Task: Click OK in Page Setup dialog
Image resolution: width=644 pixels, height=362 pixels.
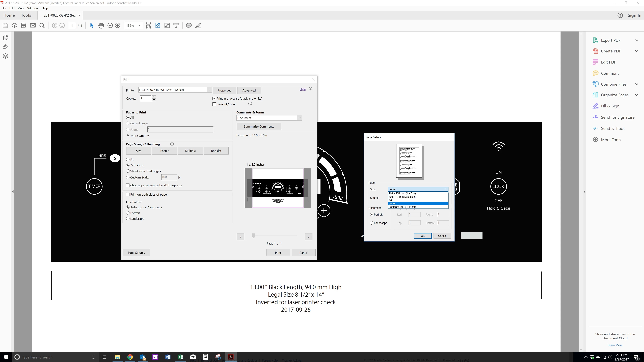Action: click(x=422, y=236)
